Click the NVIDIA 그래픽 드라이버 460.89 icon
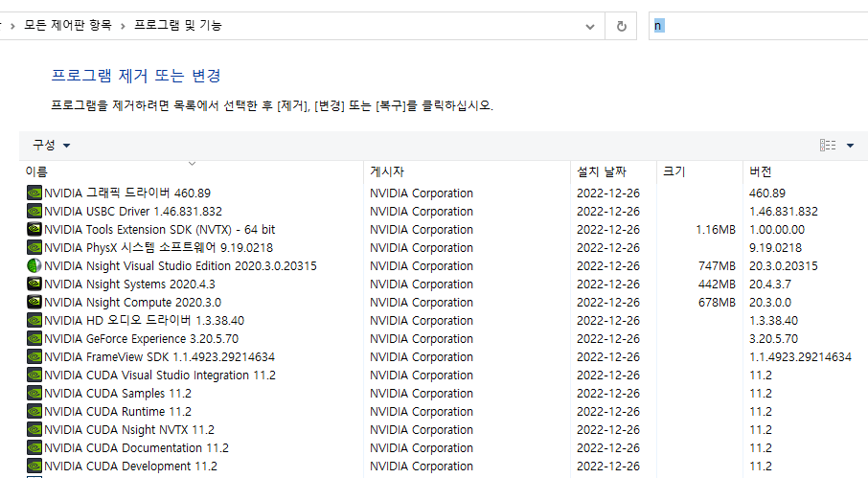Viewport: 868px width, 478px height. click(34, 193)
